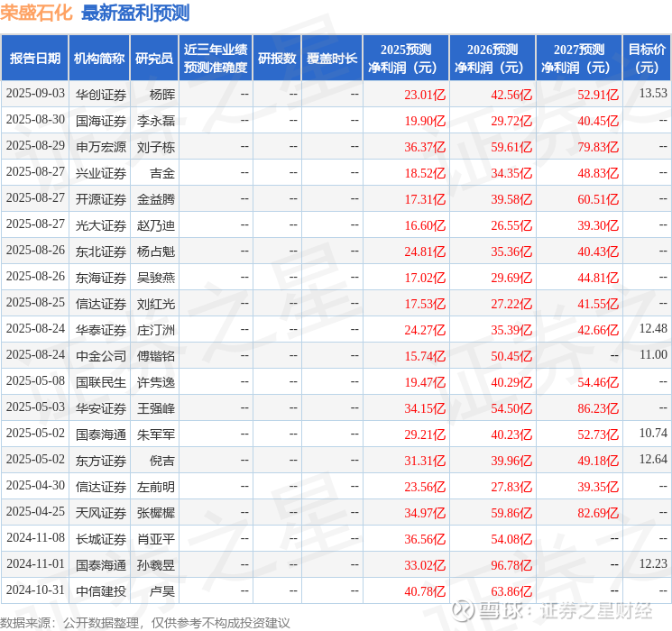Click the 86.23亿 forecast value
Viewport: 672px width, 631px height.
click(x=598, y=408)
